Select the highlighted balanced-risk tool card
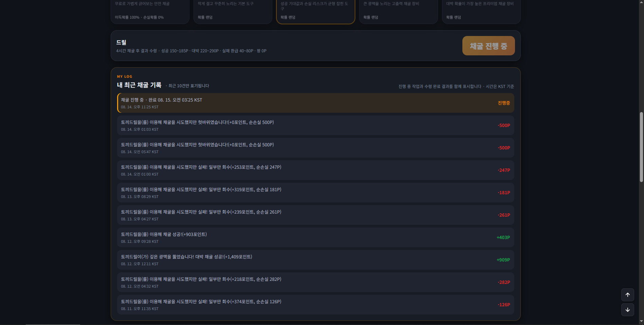The width and height of the screenshot is (644, 325). tap(316, 12)
